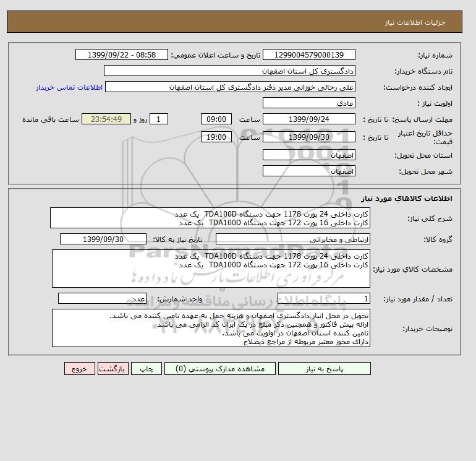Image resolution: width=476 pixels, height=461 pixels.
Task: Click the مهلت ارسال پاسخ label
Action: point(422,119)
